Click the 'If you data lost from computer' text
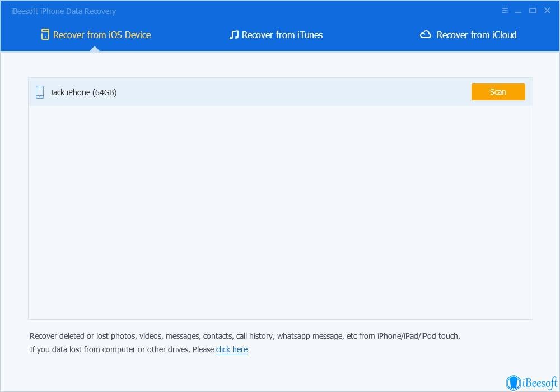 [122, 349]
